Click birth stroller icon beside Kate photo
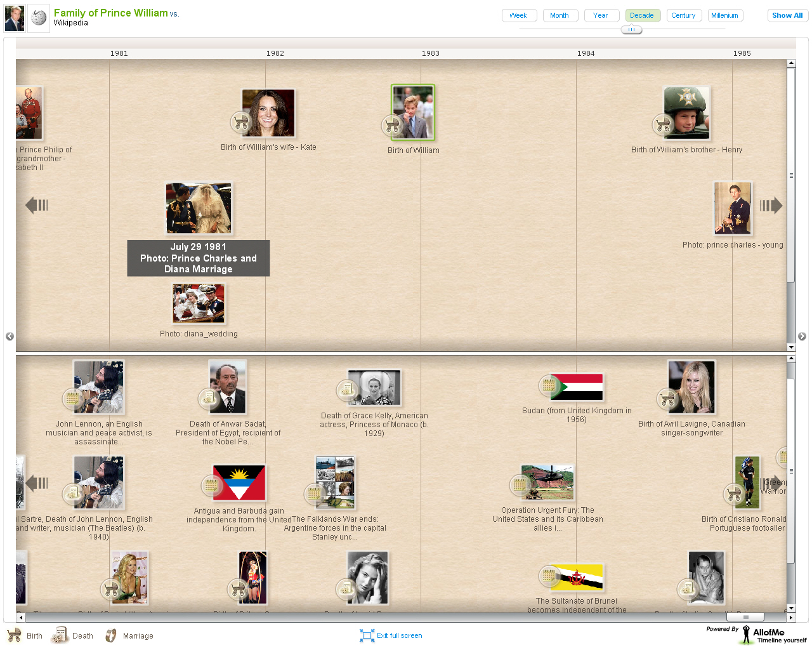Screen dimensions: 812x650 [x=240, y=122]
